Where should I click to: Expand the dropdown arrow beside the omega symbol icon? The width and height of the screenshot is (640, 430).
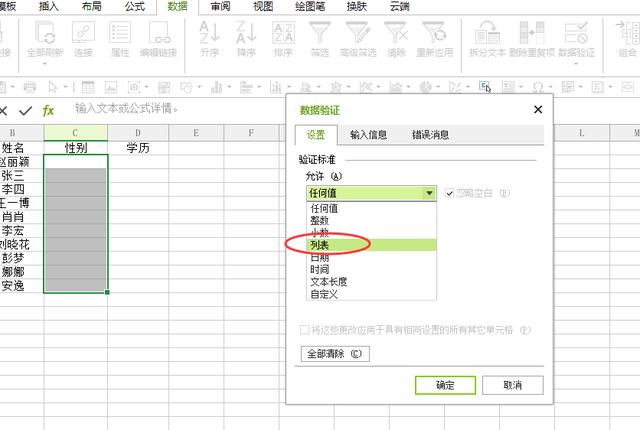(551, 87)
